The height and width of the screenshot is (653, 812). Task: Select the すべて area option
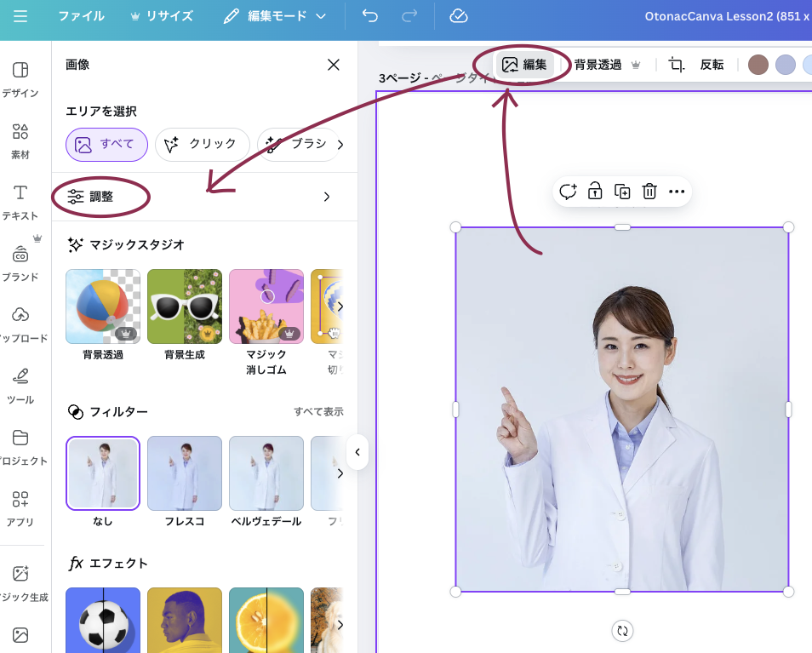(106, 145)
